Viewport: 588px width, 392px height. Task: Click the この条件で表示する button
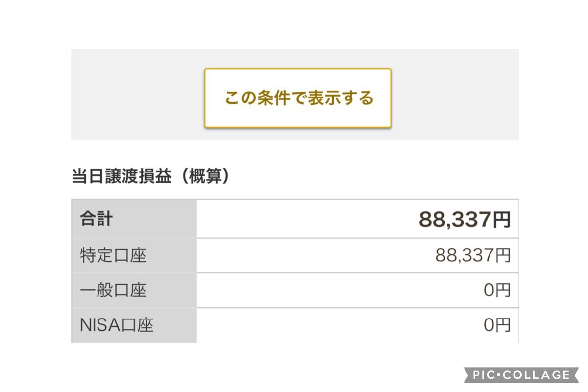tap(297, 98)
